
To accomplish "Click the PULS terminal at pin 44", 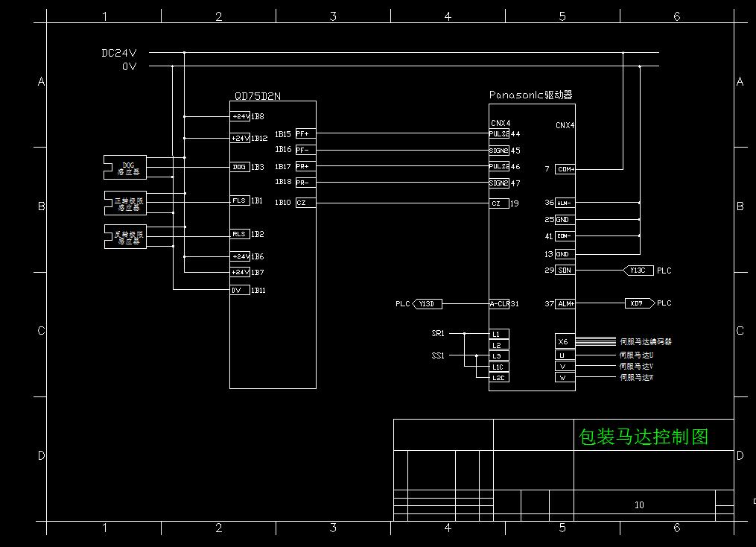I will [x=499, y=133].
